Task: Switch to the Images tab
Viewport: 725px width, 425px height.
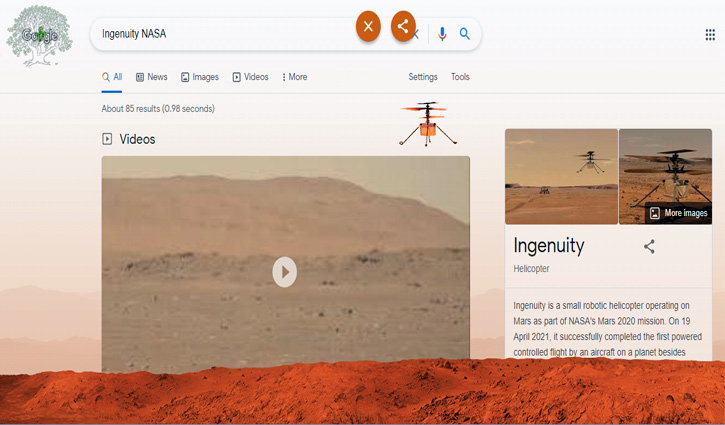Action: click(x=200, y=77)
